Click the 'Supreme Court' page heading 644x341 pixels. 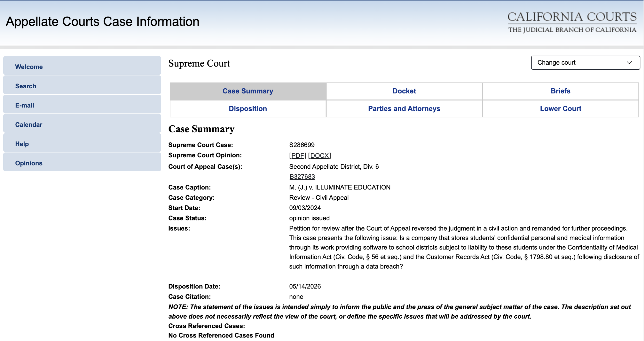coord(199,63)
